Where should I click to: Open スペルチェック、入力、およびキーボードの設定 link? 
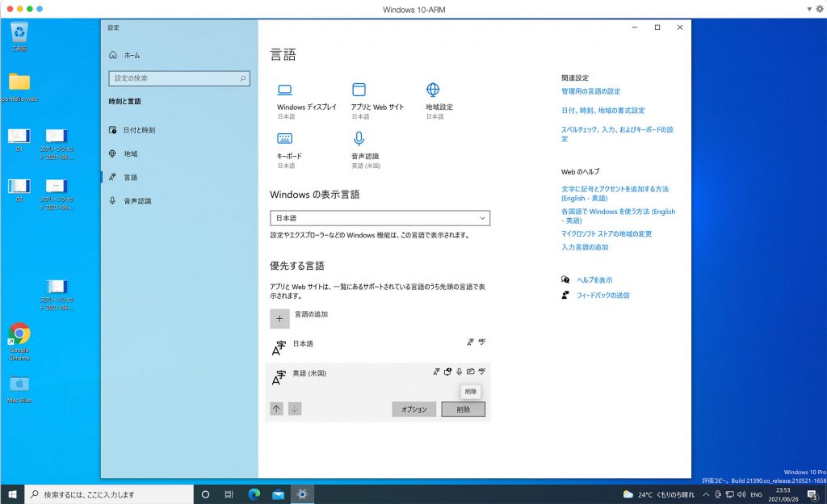click(617, 134)
